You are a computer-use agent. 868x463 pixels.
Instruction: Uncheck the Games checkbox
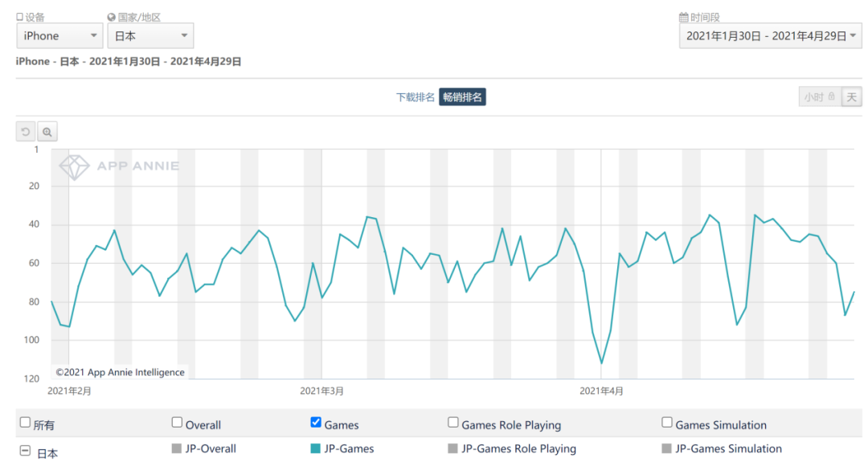pos(316,423)
